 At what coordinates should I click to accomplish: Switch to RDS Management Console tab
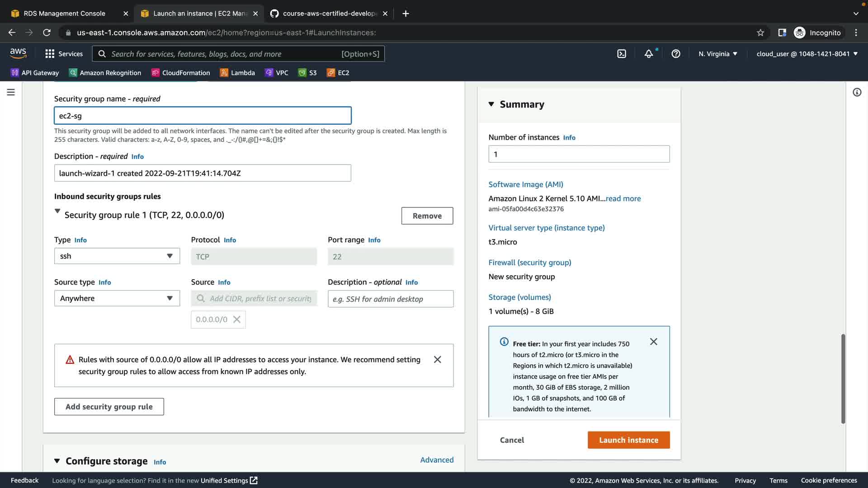pyautogui.click(x=64, y=14)
